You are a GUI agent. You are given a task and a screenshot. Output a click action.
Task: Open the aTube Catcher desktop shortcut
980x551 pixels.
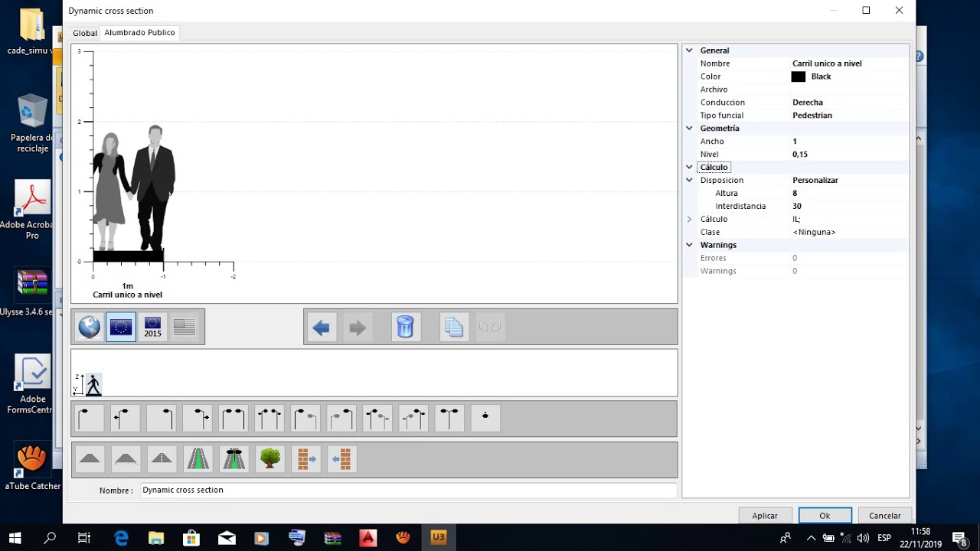click(32, 465)
